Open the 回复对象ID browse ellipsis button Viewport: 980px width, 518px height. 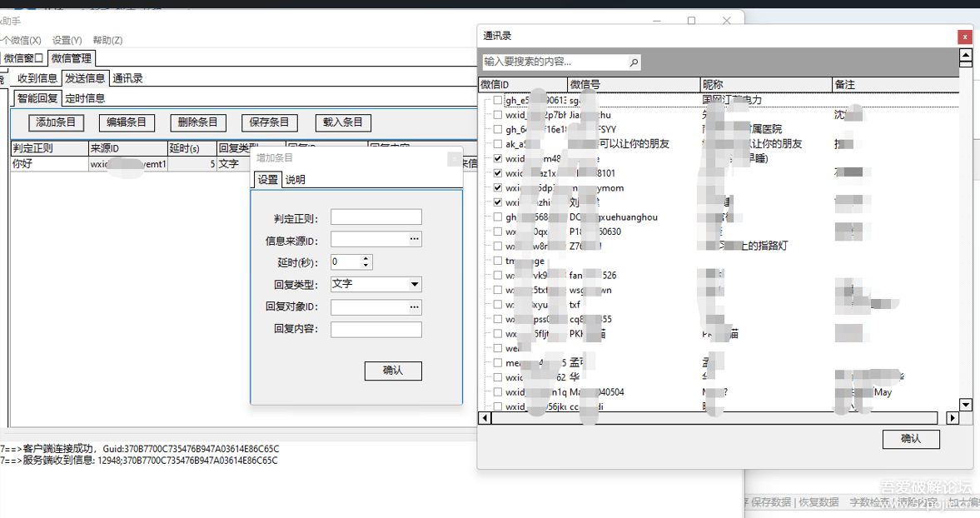coord(414,307)
